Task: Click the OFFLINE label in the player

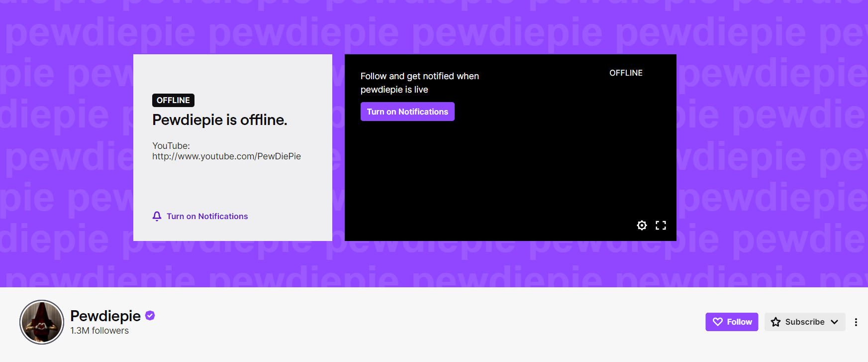Action: pyautogui.click(x=626, y=73)
